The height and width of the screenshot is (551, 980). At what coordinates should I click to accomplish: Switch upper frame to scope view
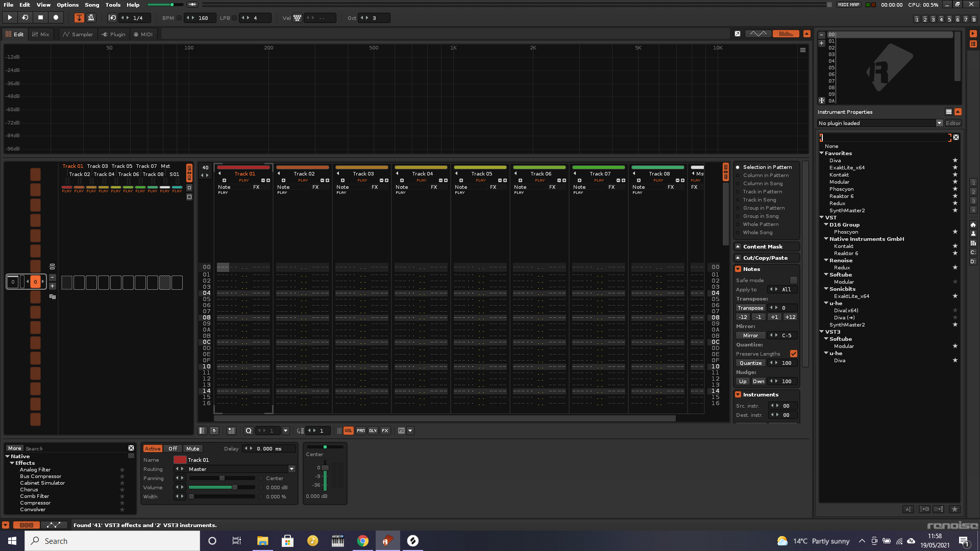758,34
